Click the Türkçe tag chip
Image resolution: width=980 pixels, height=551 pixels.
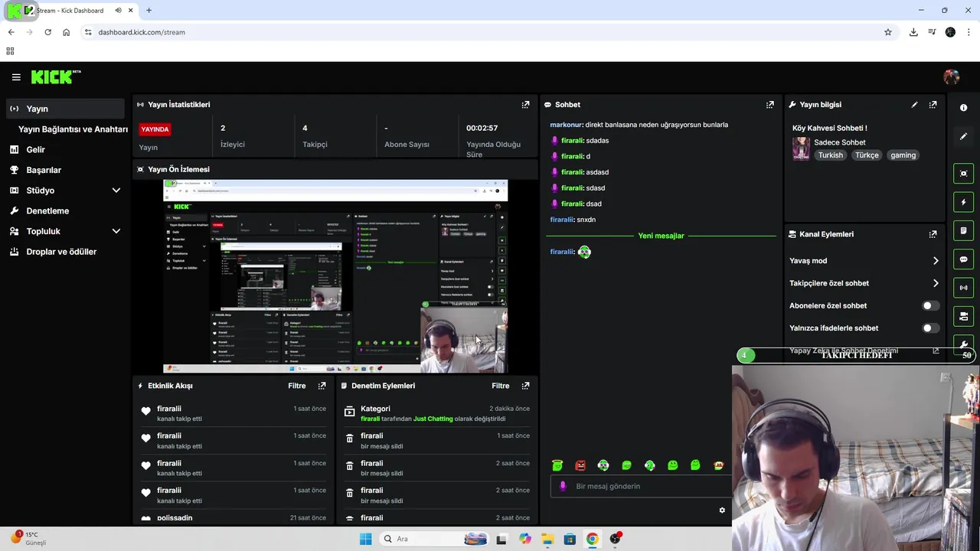coord(867,155)
